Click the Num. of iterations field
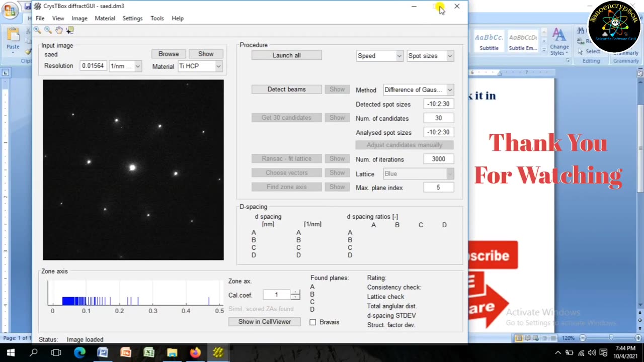The height and width of the screenshot is (362, 644). click(x=438, y=159)
